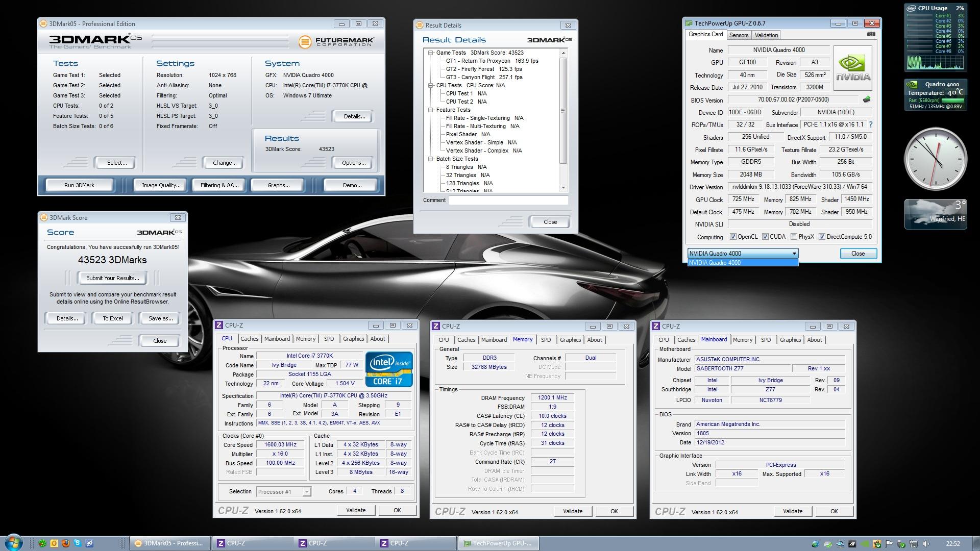
Task: Collapse the CPU Tests tree node
Action: click(x=431, y=85)
